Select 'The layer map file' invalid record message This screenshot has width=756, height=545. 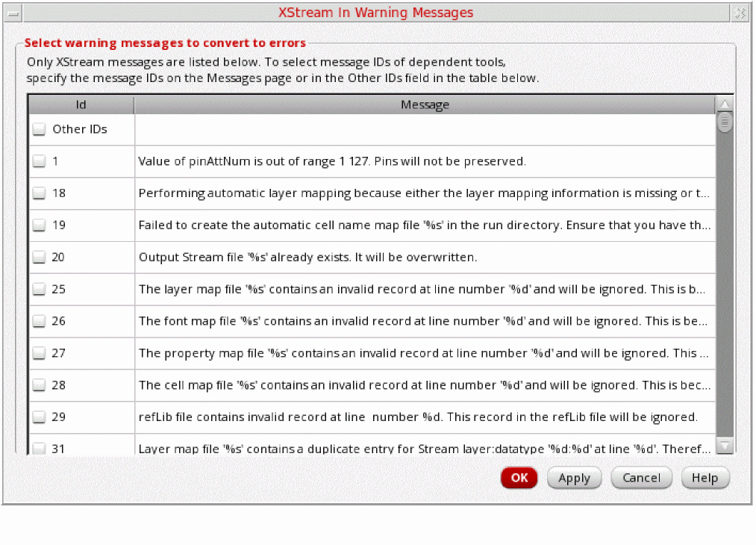(x=425, y=290)
